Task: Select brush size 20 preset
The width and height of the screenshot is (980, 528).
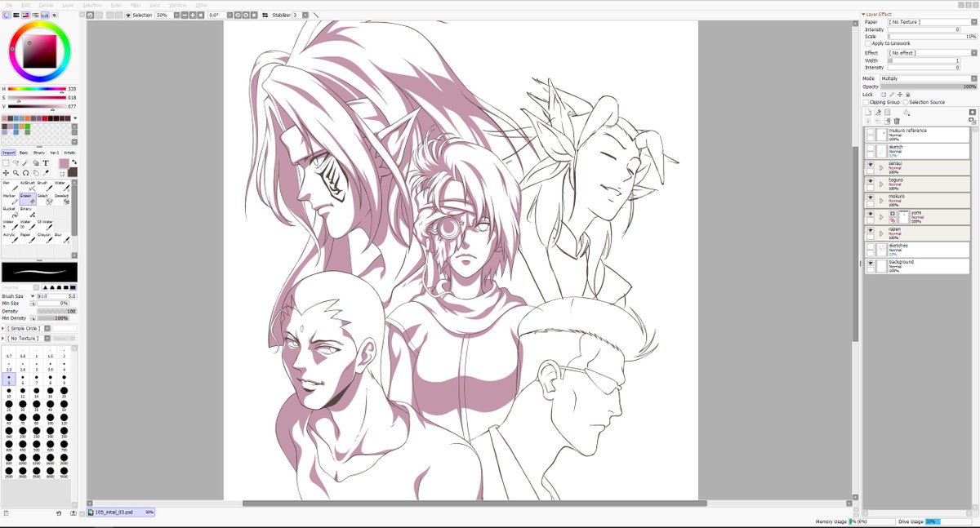Action: click(x=64, y=393)
